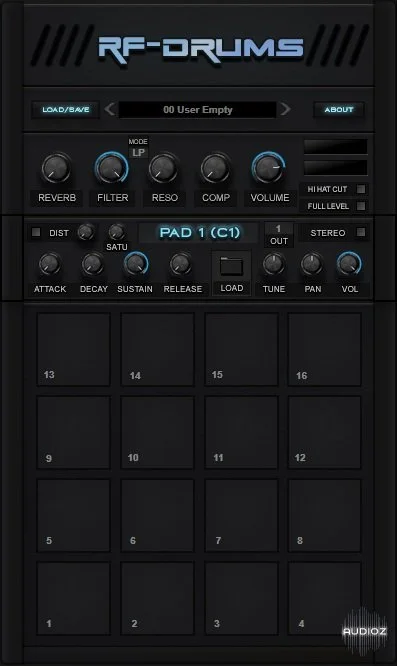The image size is (397, 666).
Task: Trigger drum pad 6
Action: pyautogui.click(x=157, y=515)
